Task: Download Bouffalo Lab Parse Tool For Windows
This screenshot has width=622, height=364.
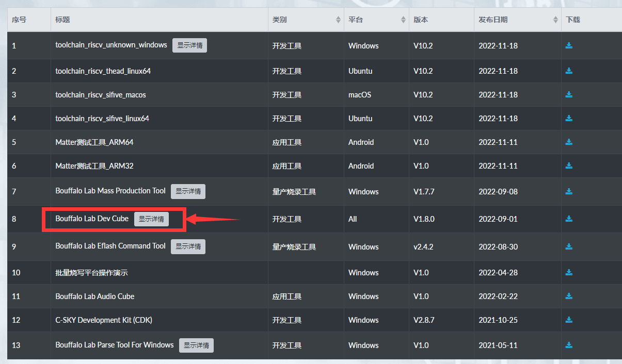Action: pyautogui.click(x=569, y=345)
